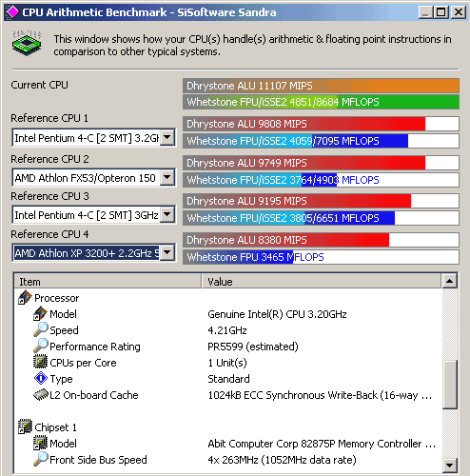This screenshot has width=470, height=476.
Task: Click the CPUs per Core chip icon
Action: click(40, 362)
